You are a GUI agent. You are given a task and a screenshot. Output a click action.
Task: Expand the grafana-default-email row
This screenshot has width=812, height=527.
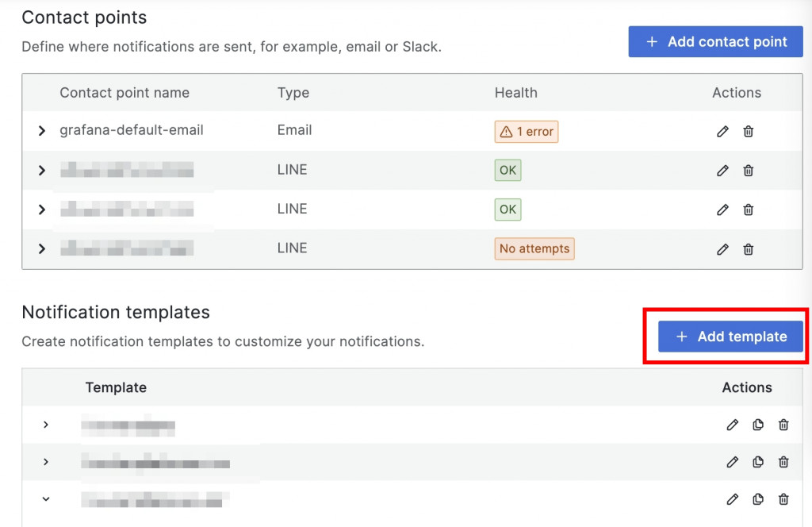(x=42, y=131)
